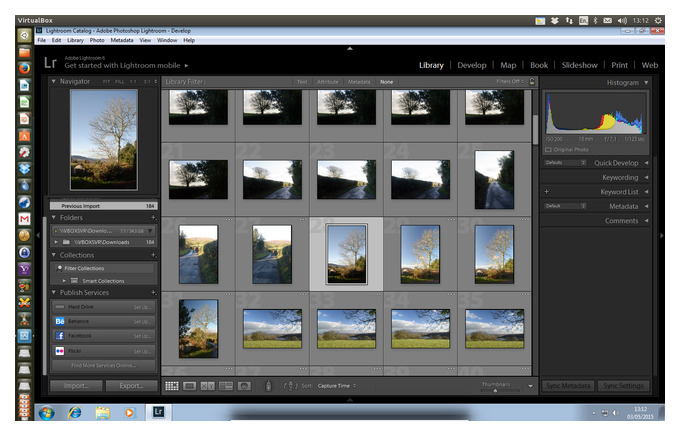This screenshot has height=436, width=680.
Task: Switch to the Print module
Action: [619, 65]
